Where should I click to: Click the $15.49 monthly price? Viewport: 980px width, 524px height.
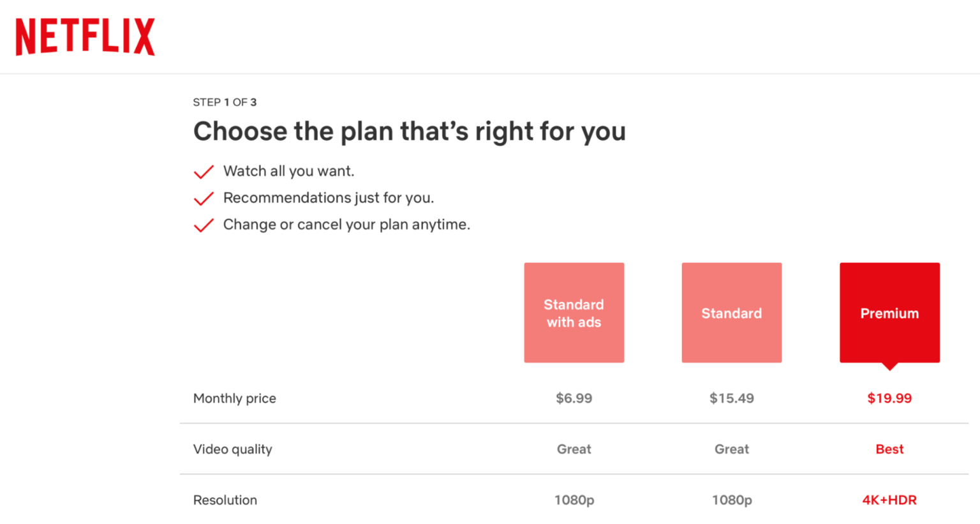[731, 398]
